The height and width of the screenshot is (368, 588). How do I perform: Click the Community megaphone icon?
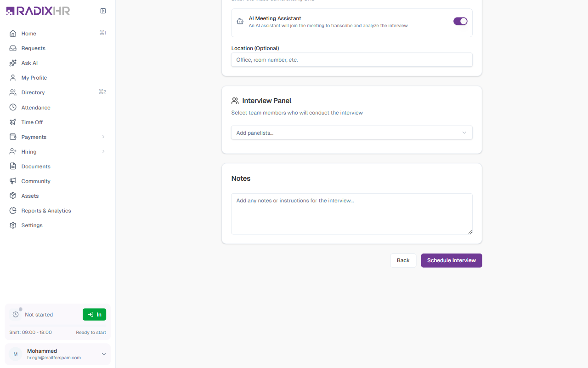pos(13,181)
